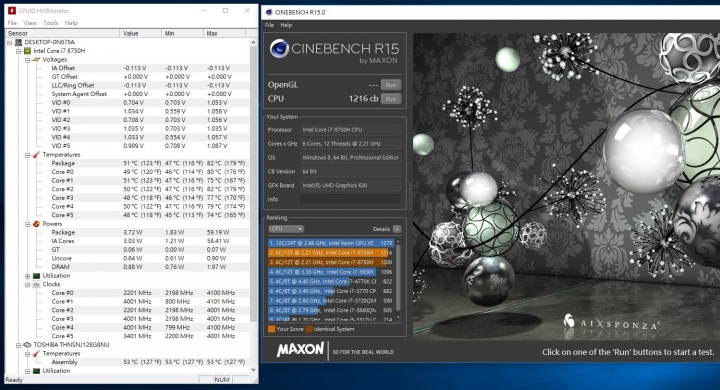
Task: Click the DESKTOP-0N67IIA computer icon
Action: pos(19,42)
